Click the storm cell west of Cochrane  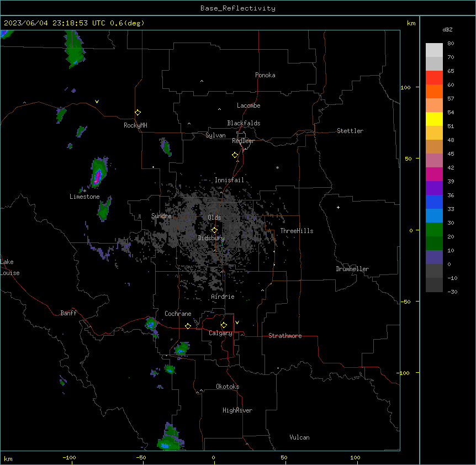tap(151, 324)
